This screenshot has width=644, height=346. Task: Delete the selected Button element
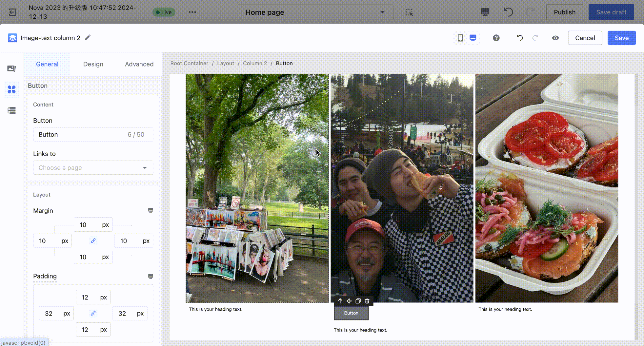coord(367,301)
